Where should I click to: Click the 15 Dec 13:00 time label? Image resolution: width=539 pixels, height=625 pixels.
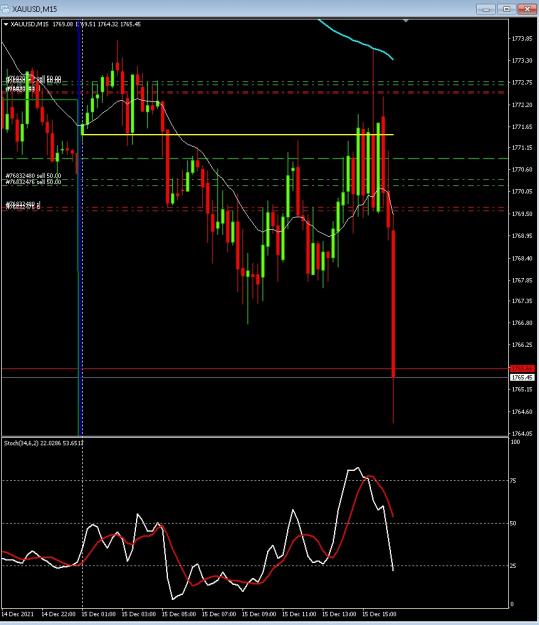[x=339, y=614]
